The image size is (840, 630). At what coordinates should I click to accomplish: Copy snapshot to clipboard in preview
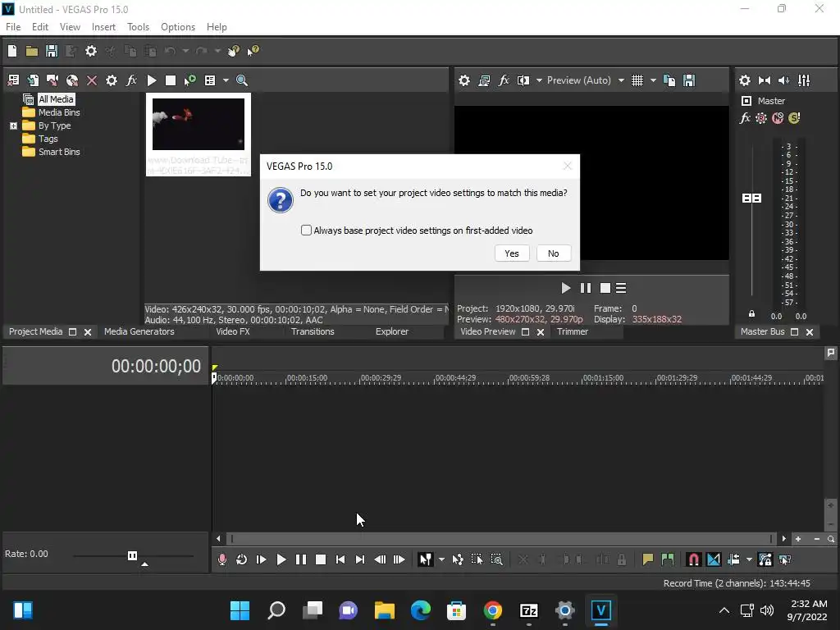(669, 80)
